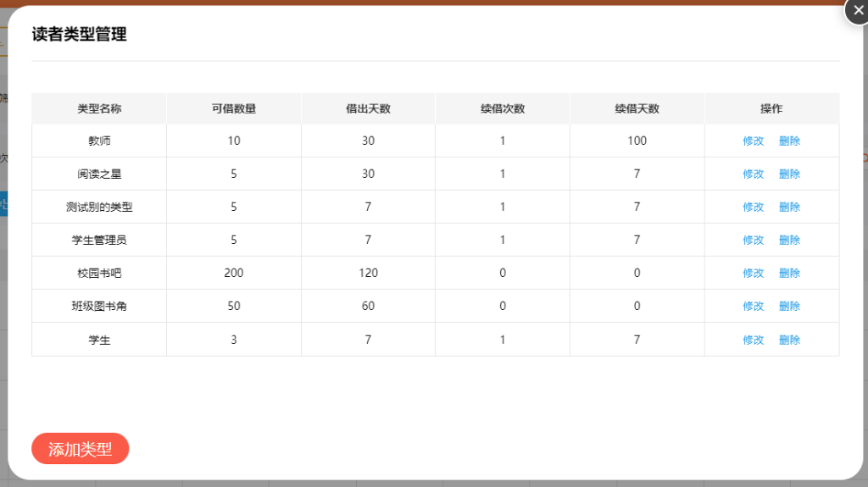
Task: Select the 续借次数 column header
Action: click(x=503, y=108)
